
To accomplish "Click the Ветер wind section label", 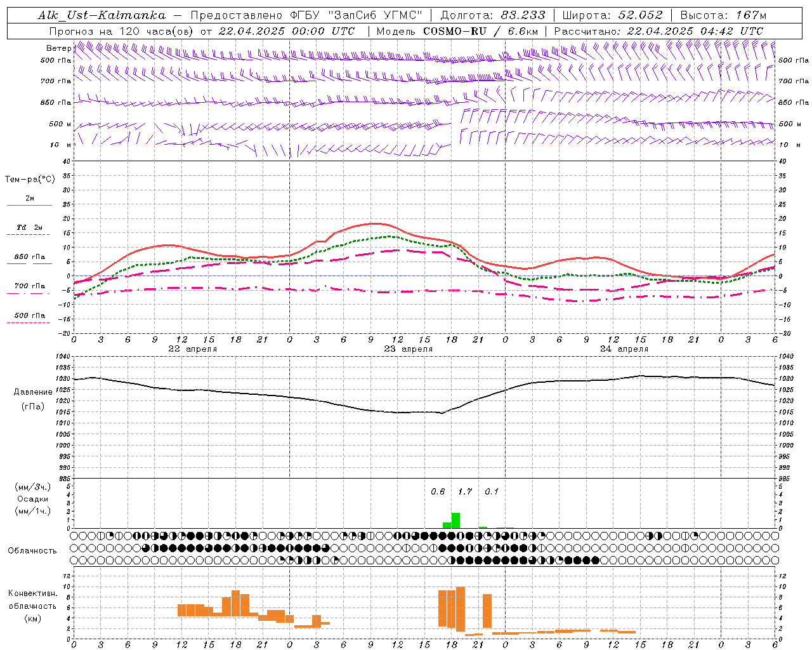I will 59,48.
